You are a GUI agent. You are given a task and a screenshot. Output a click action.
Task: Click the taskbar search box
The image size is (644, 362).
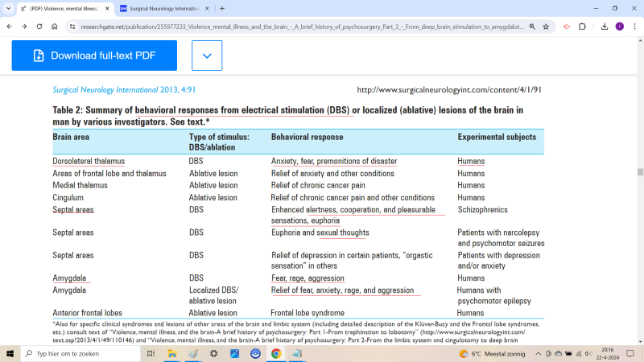click(x=80, y=353)
